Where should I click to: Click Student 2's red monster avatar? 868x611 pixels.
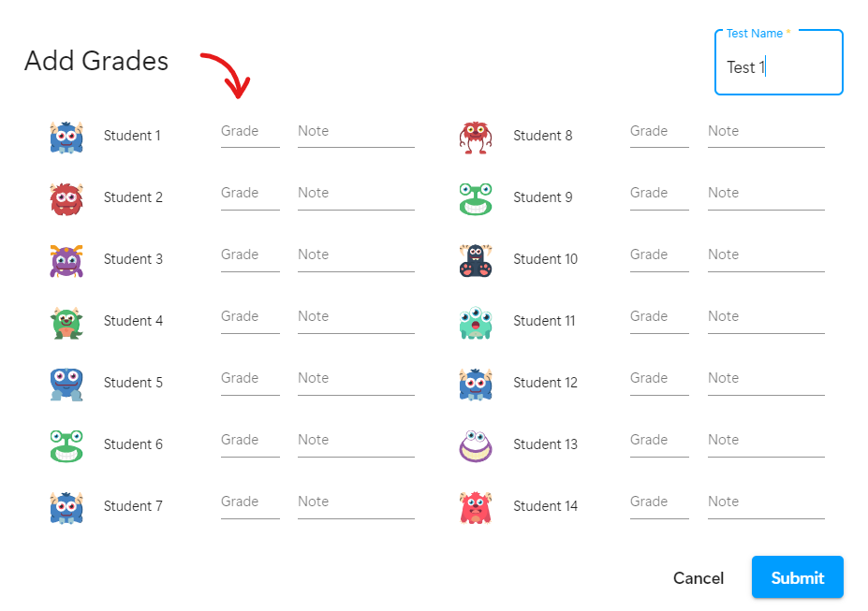(x=66, y=197)
